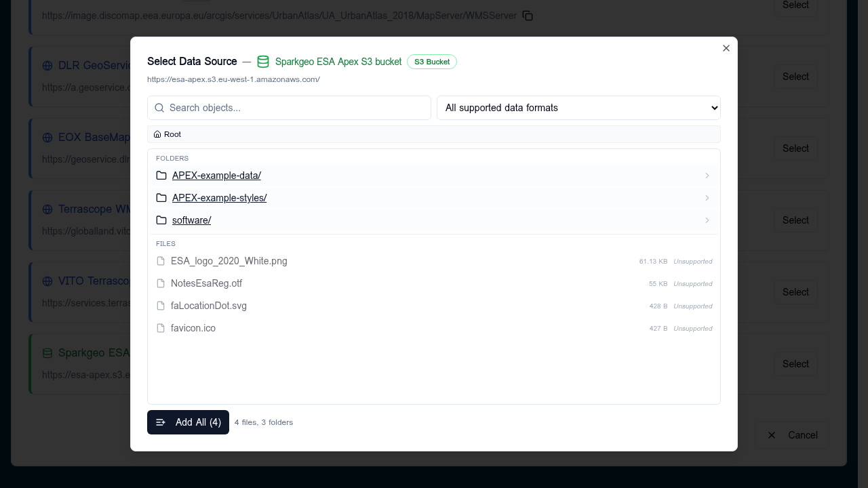This screenshot has height=488, width=868.
Task: Click file icon beside NotesEsaReg.otf
Action: 161,283
